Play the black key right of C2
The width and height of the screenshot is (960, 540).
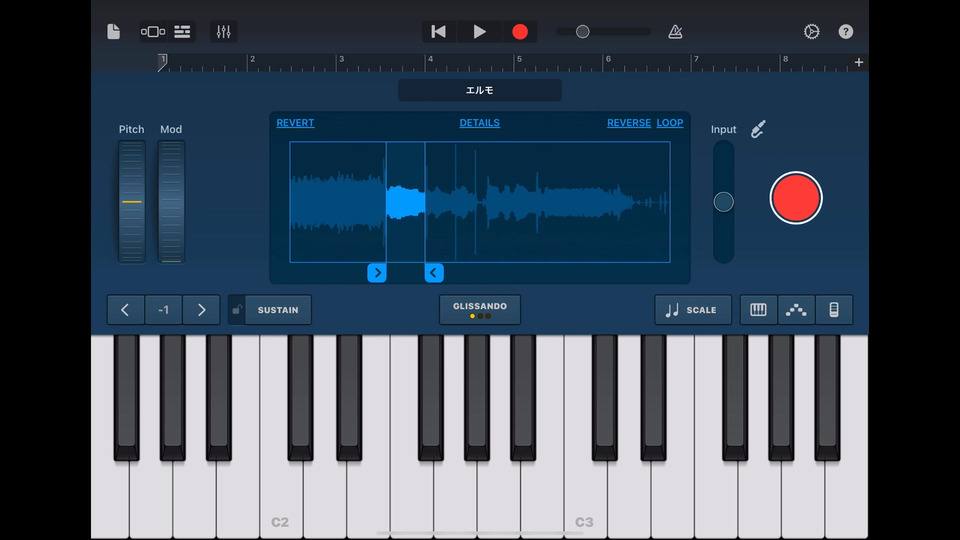(300, 398)
